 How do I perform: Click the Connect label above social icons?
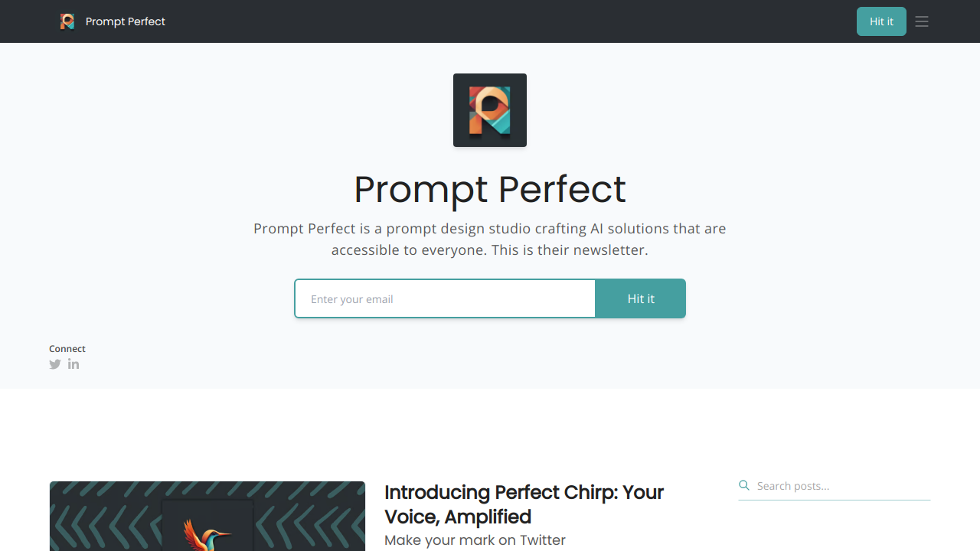[67, 349]
